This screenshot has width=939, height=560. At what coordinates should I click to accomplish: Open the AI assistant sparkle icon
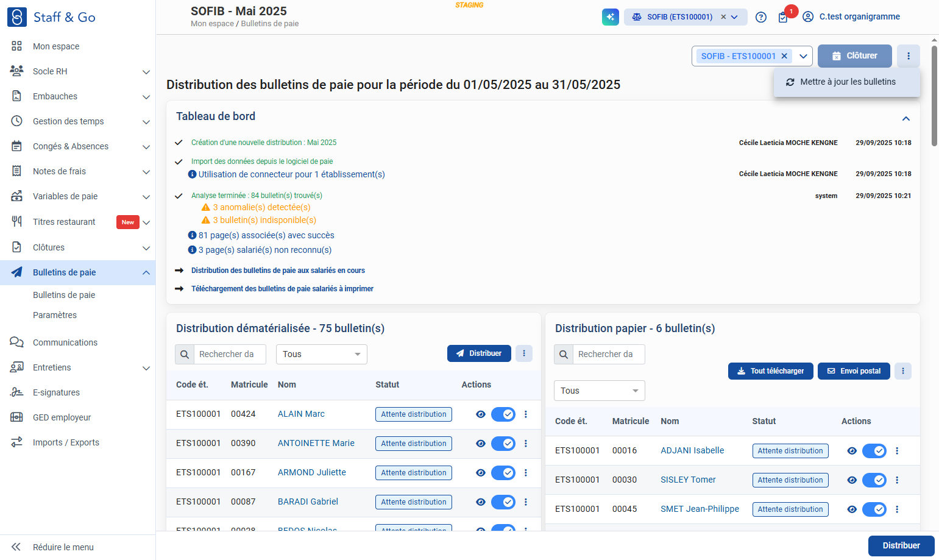tap(610, 17)
